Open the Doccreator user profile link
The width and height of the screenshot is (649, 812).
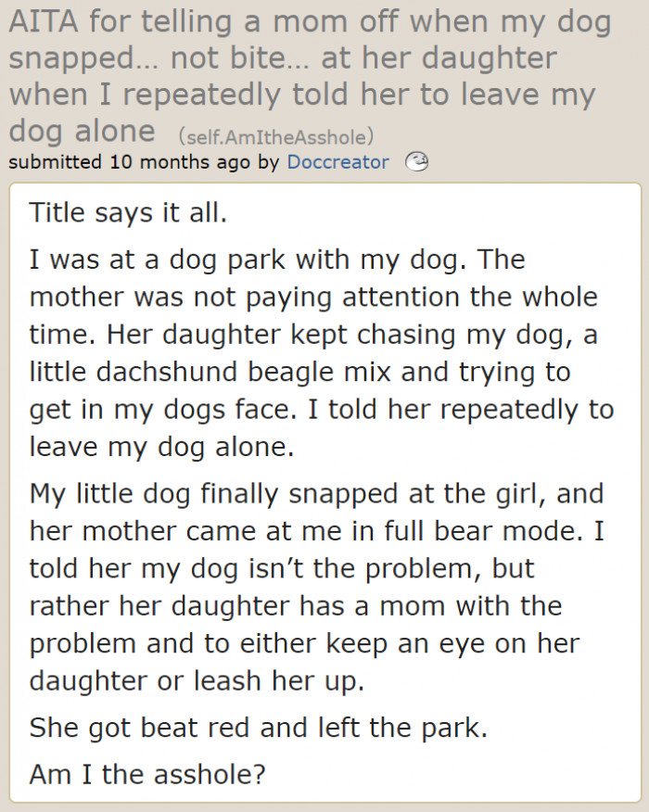(x=337, y=162)
